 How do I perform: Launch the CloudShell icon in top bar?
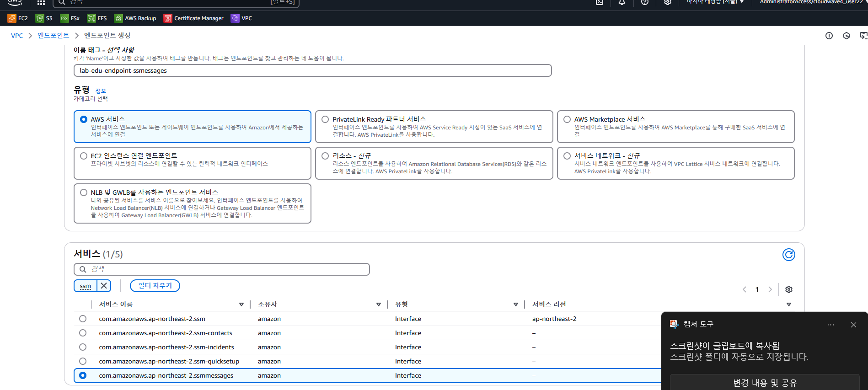click(600, 2)
